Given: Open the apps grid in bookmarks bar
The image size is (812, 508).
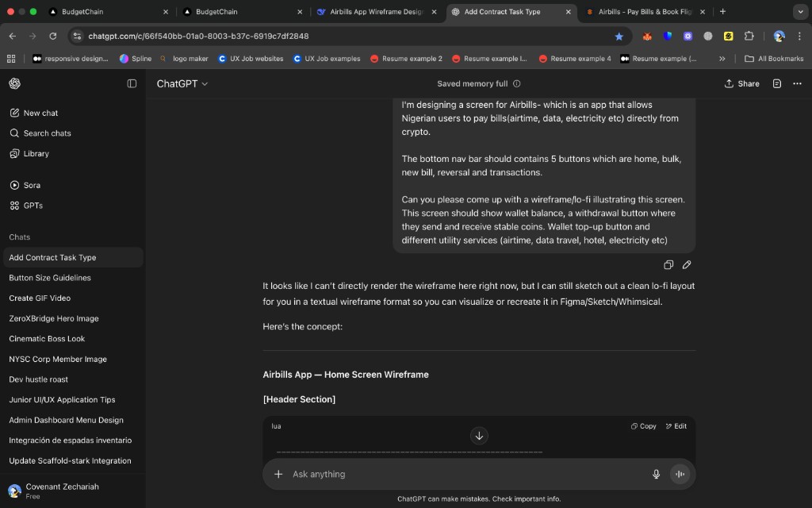Looking at the screenshot, I should coord(11,59).
